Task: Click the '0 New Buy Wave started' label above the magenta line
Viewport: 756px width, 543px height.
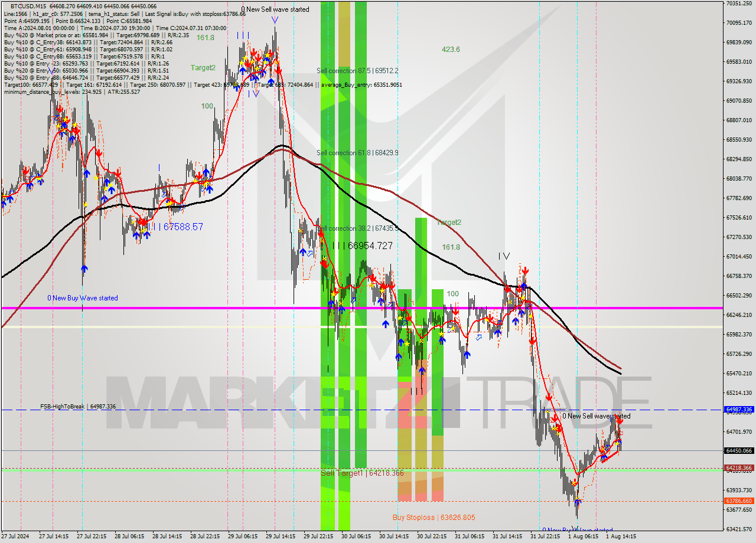Action: [83, 298]
